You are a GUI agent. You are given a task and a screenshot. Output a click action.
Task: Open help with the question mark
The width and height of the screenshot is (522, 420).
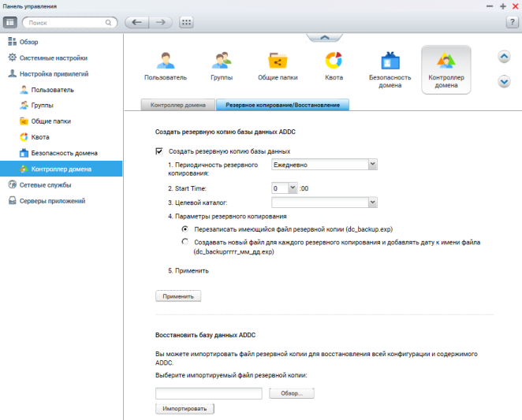512,22
